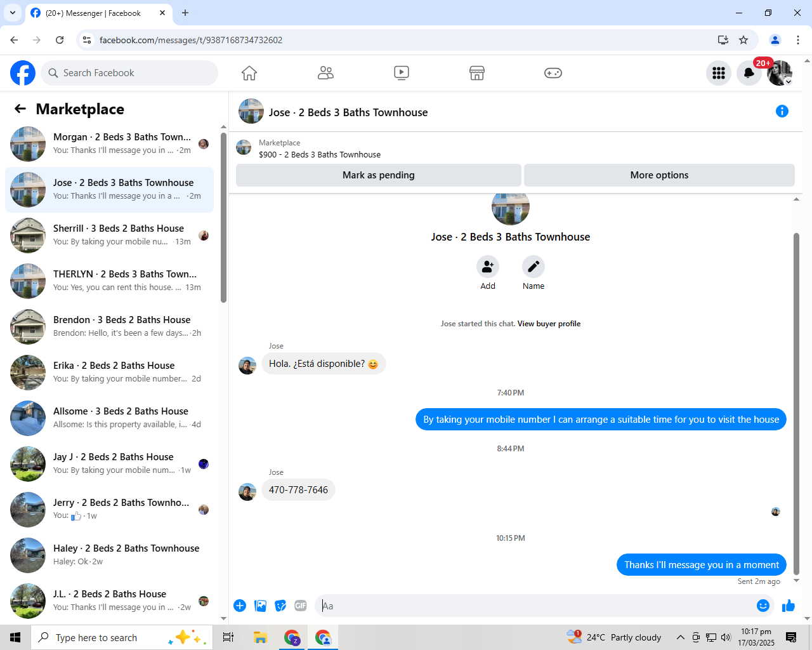812x650 pixels.
Task: Open the J.L. 2 Beds 2 Baths House chat
Action: click(109, 601)
